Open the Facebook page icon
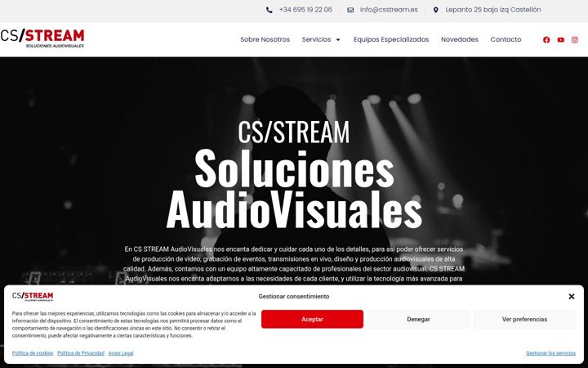The width and height of the screenshot is (588, 368). pos(546,40)
